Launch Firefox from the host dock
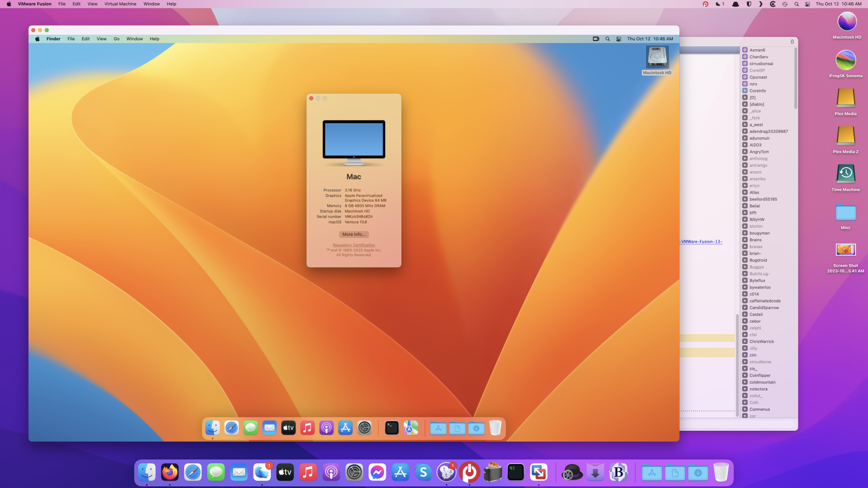The height and width of the screenshot is (488, 868). click(170, 472)
